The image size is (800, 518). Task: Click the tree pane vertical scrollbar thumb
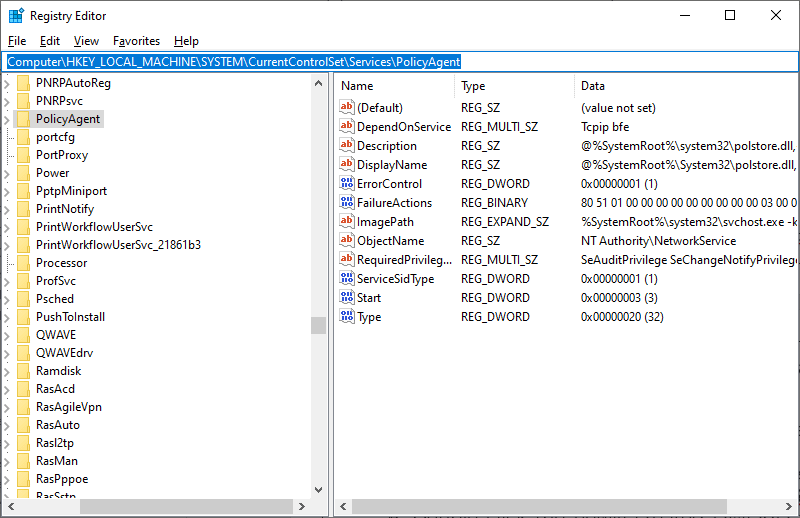tap(318, 325)
